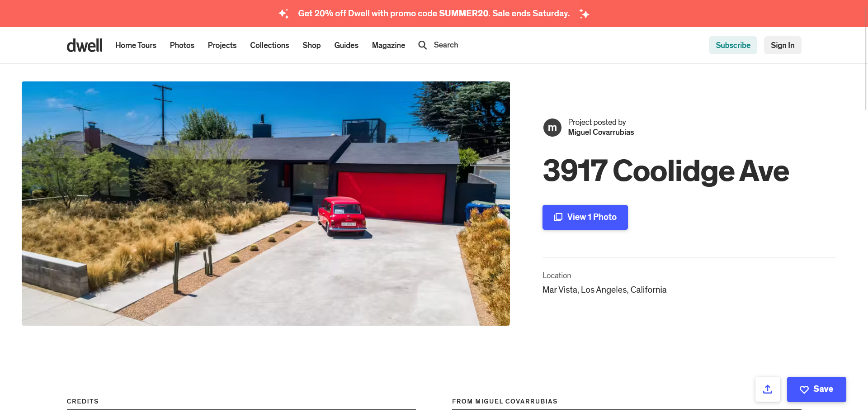The width and height of the screenshot is (868, 413).
Task: Click the gallery icon in View 1 Photo
Action: point(558,217)
